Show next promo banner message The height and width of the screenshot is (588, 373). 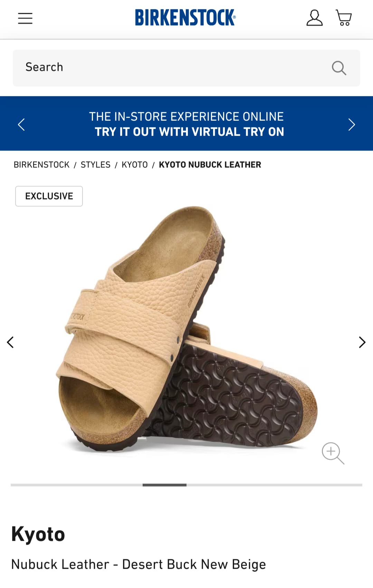point(352,124)
